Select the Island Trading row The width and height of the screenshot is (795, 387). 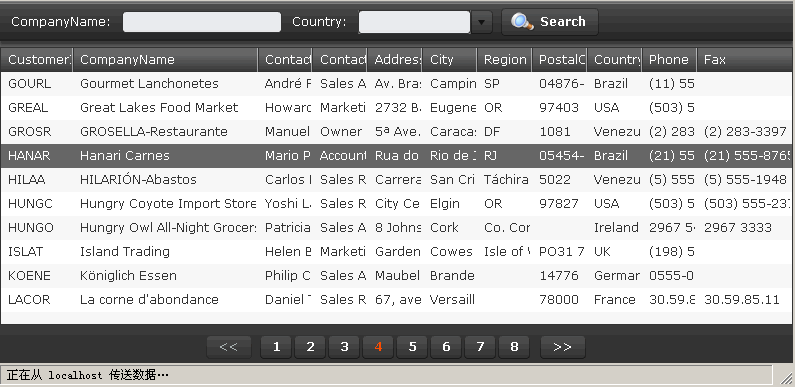pos(397,252)
